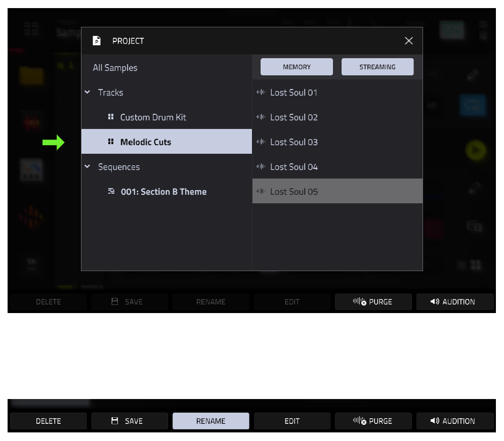Viewport: 504px width, 441px height.
Task: Click the waveform icon beside Lost Soul 04
Action: tap(261, 166)
